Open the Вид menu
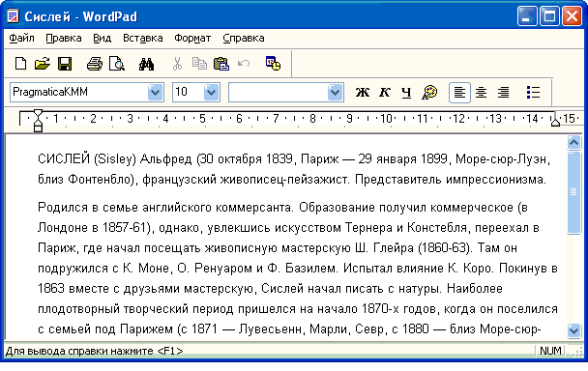588x371 pixels. 102,39
